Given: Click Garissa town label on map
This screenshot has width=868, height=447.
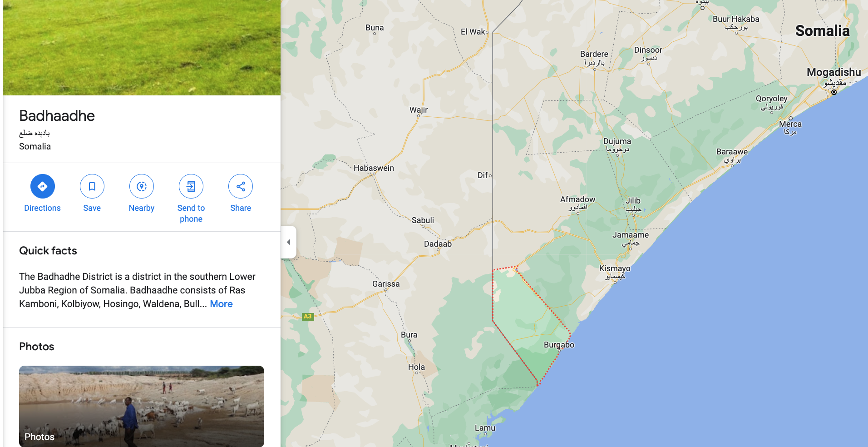Looking at the screenshot, I should coord(386,284).
